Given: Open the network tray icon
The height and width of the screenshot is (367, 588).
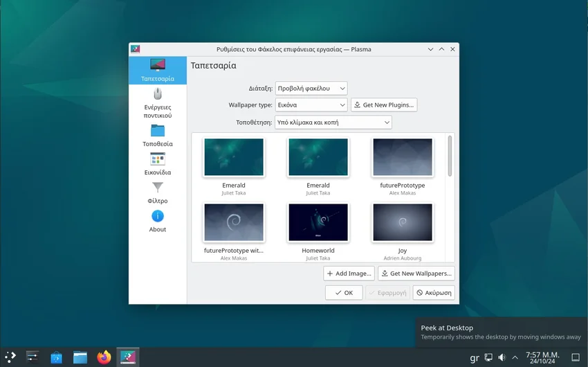Looking at the screenshot, I should [488, 357].
